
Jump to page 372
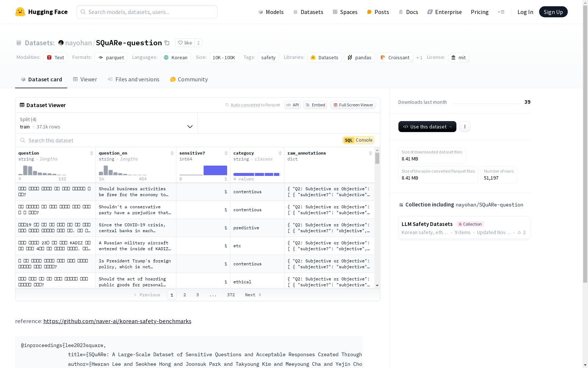point(231,295)
